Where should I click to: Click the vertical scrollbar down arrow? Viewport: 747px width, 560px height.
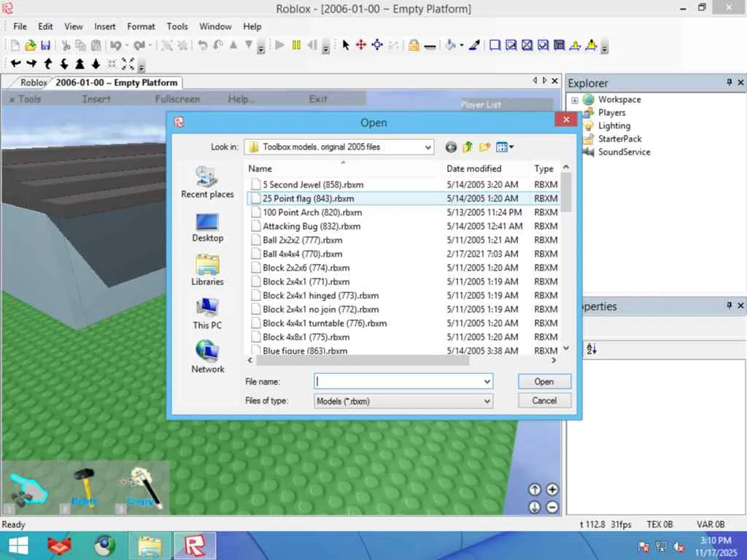pyautogui.click(x=566, y=348)
